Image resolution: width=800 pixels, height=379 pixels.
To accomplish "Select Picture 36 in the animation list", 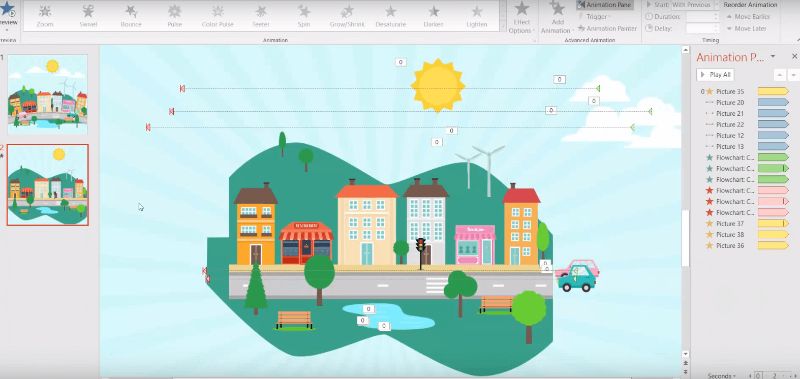I will (x=730, y=246).
